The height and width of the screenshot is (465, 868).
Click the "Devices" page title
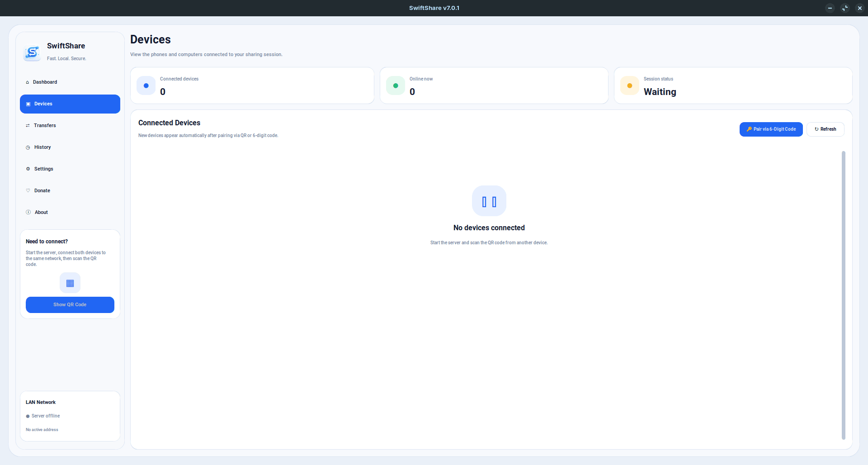point(151,40)
